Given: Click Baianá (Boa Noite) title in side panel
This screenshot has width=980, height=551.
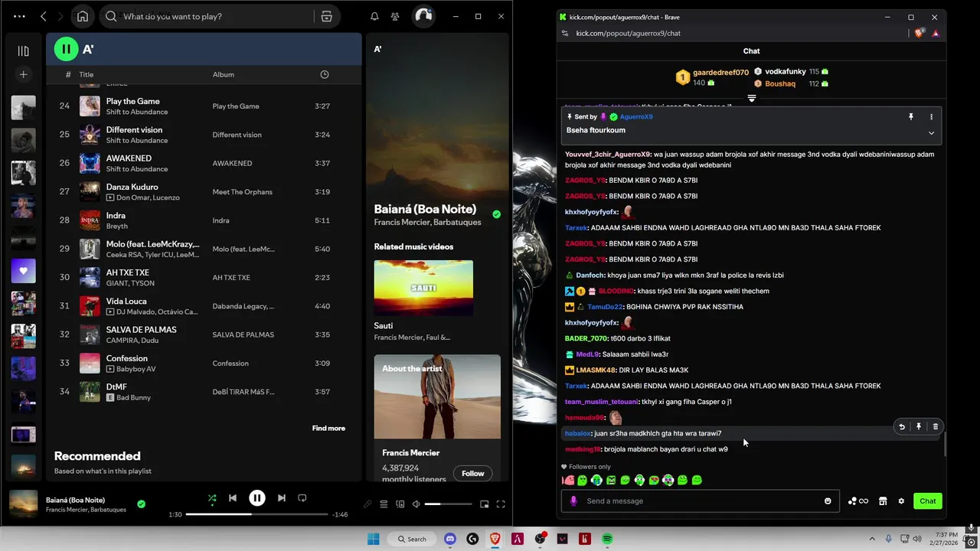Looking at the screenshot, I should click(x=425, y=209).
